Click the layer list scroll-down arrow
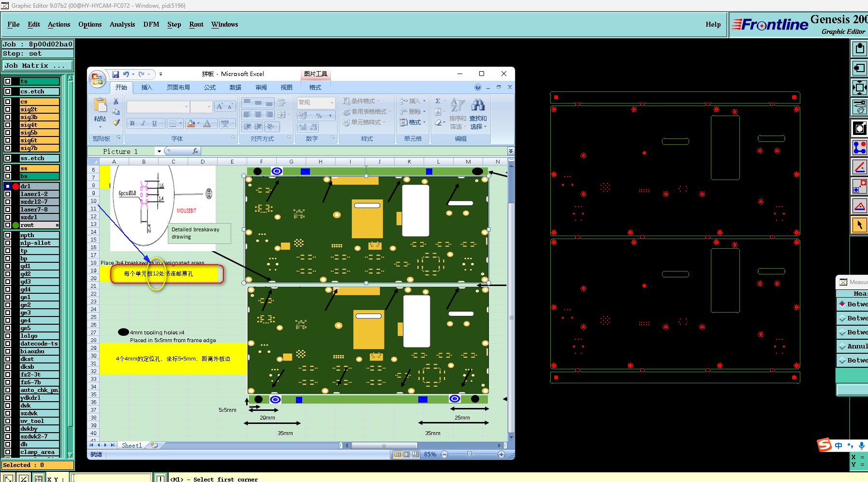 [x=71, y=455]
